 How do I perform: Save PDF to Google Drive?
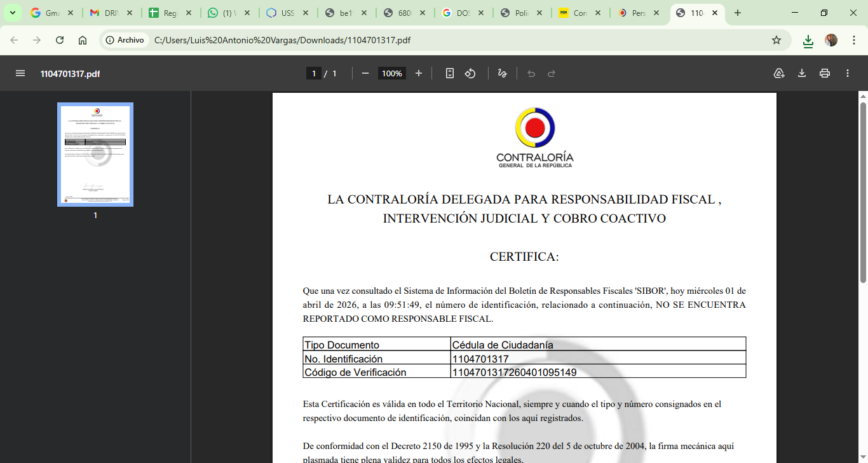click(779, 73)
